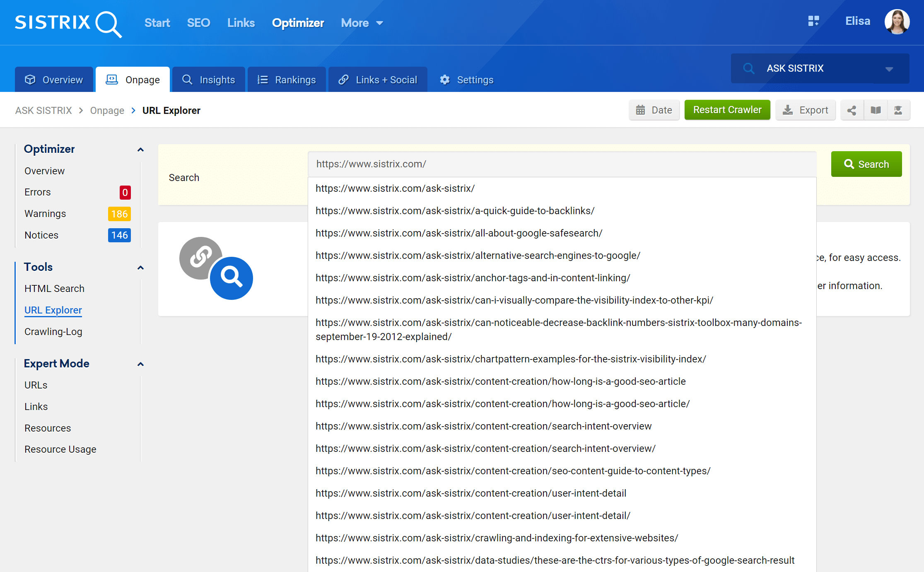Select the alternative-search-engines-to-google suggestion
924x572 pixels.
[x=562, y=256]
